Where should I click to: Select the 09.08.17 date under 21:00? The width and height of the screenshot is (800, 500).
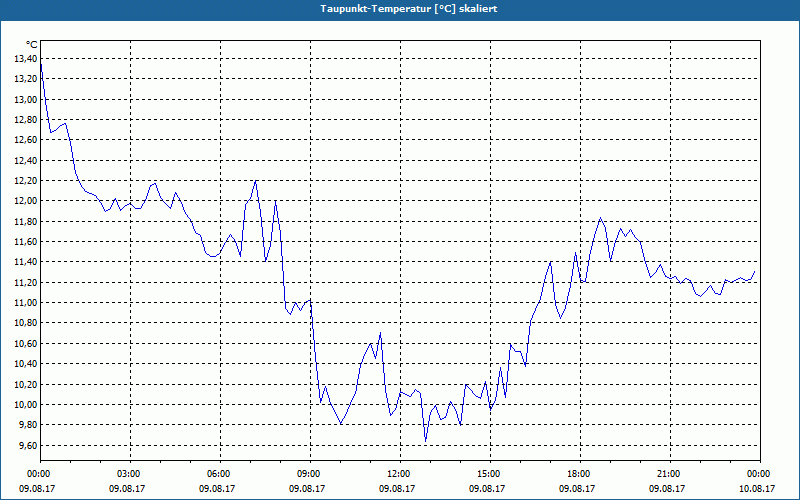click(667, 488)
